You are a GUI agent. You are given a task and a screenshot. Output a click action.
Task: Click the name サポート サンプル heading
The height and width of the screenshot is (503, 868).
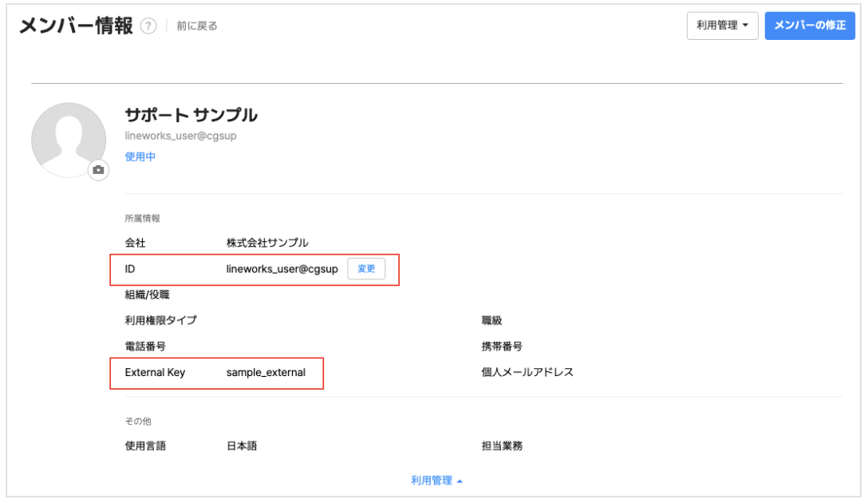(191, 115)
